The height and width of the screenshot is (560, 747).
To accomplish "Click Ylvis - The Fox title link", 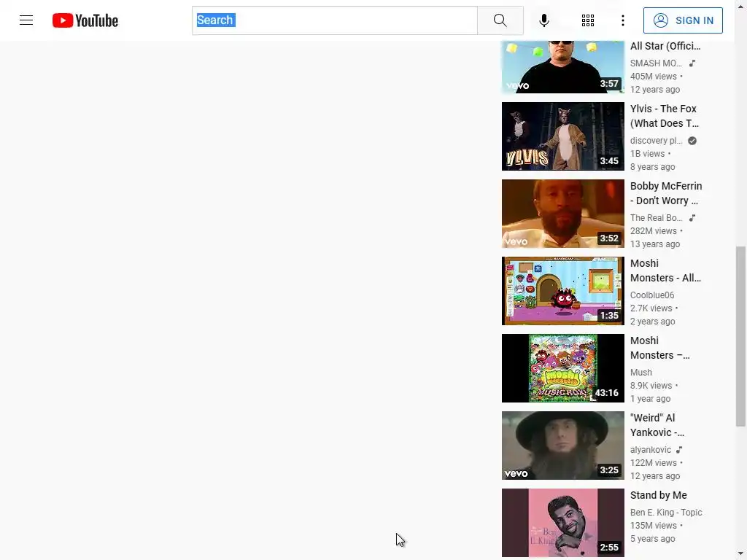I will [x=664, y=116].
